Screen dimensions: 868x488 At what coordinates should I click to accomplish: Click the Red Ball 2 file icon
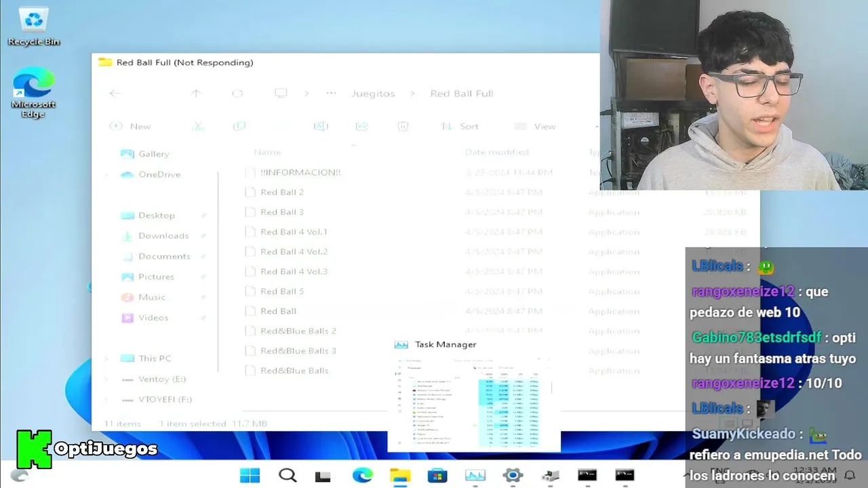point(250,192)
